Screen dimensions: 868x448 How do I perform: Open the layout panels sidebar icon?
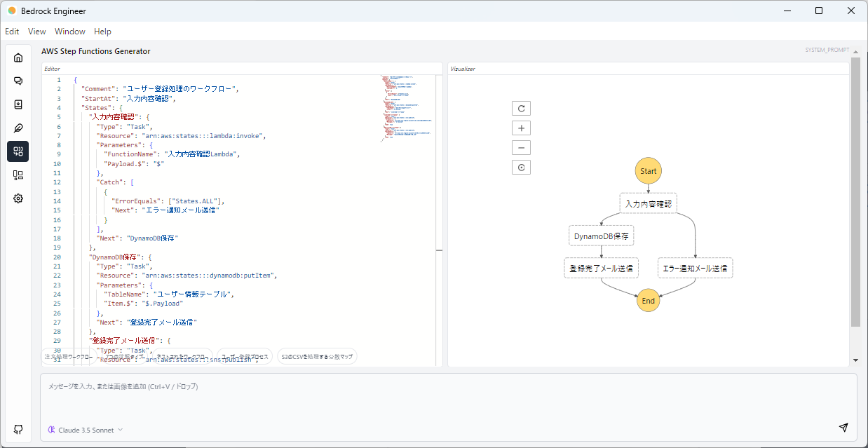point(18,175)
